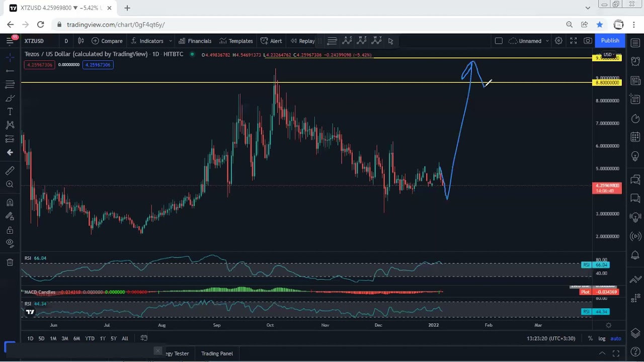This screenshot has width=644, height=362.
Task: Open the select layout square icon
Action: 499,41
